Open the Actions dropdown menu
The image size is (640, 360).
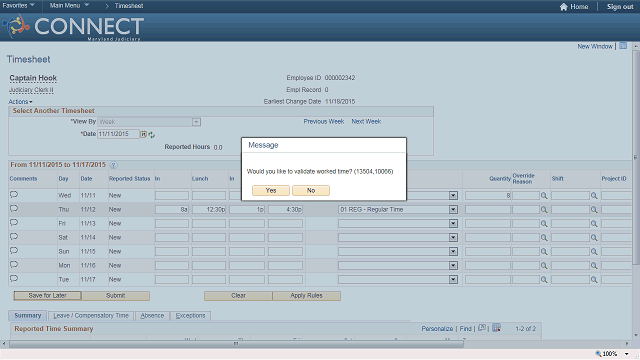point(20,102)
